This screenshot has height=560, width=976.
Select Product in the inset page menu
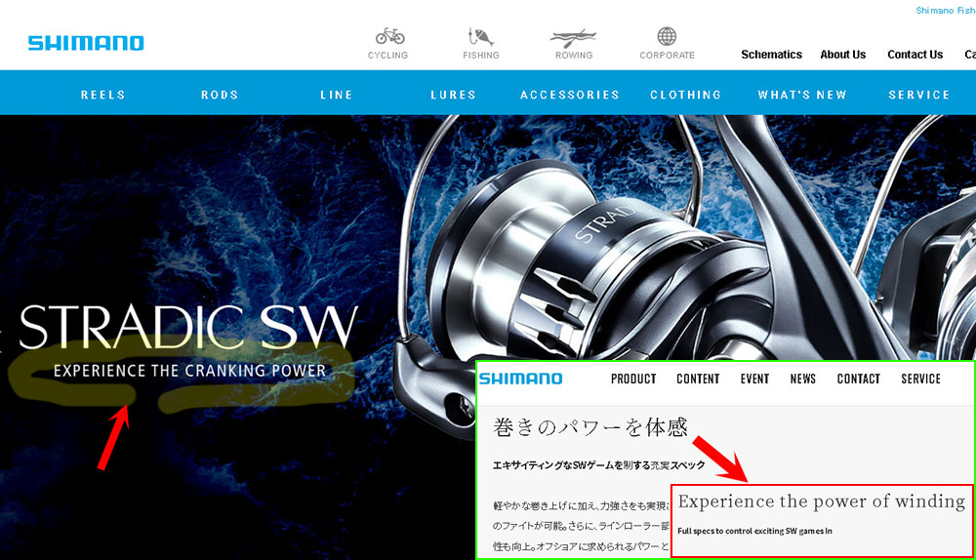pos(633,379)
